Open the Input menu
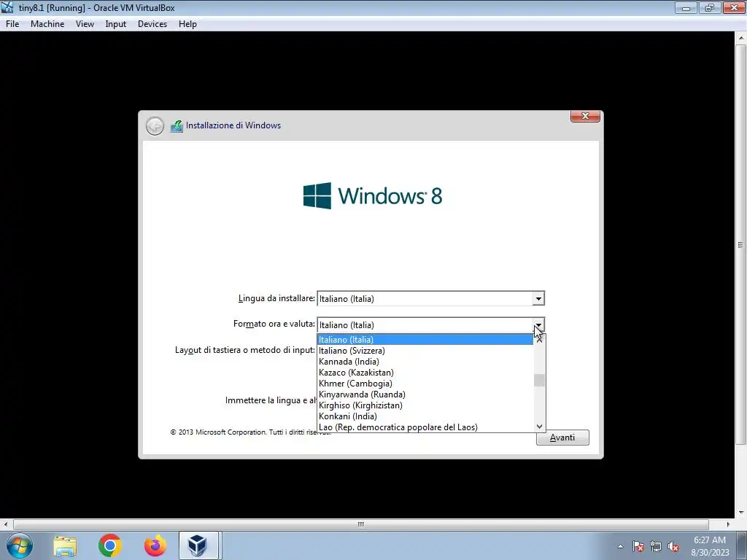The width and height of the screenshot is (747, 560). (116, 24)
